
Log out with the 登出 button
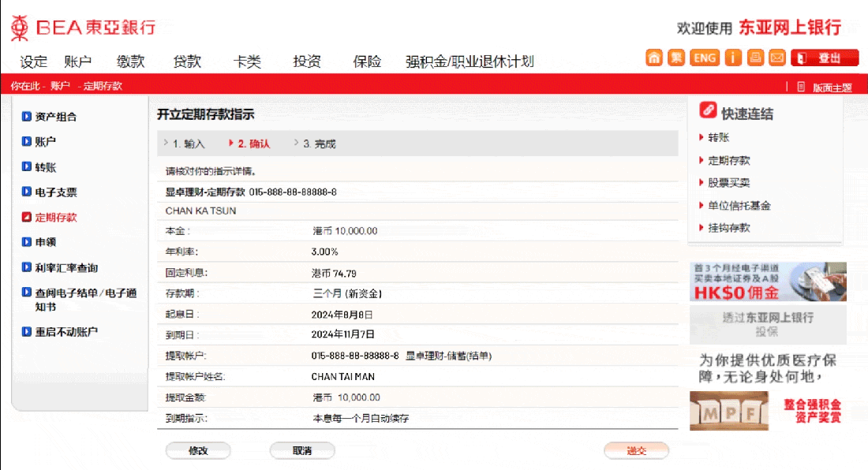point(825,58)
